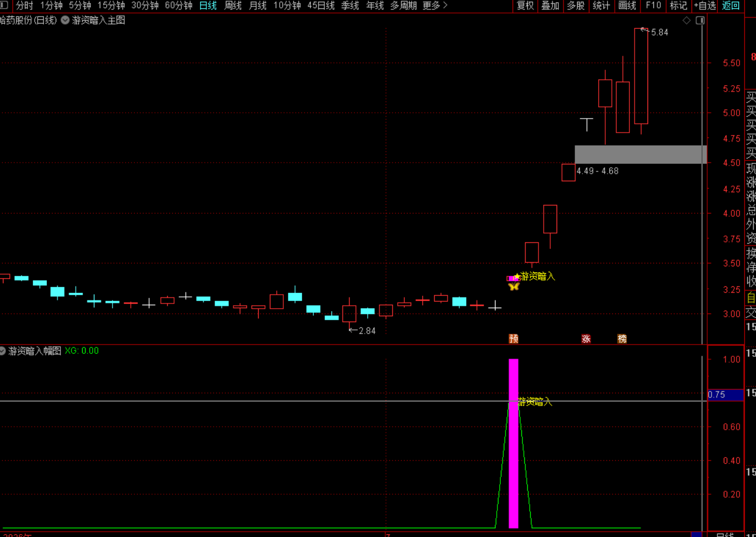Screen dimensions: 756x537
Task: Click the diamond icon atop the main chart
Action: (x=686, y=21)
